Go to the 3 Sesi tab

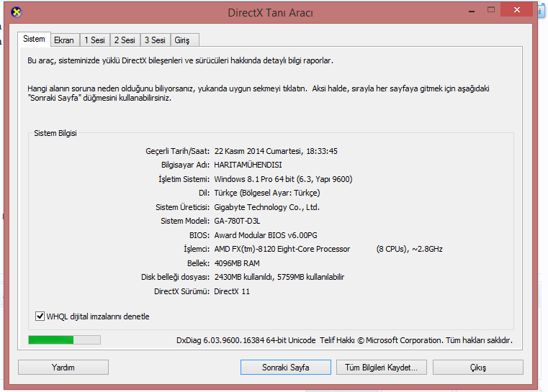[155, 40]
